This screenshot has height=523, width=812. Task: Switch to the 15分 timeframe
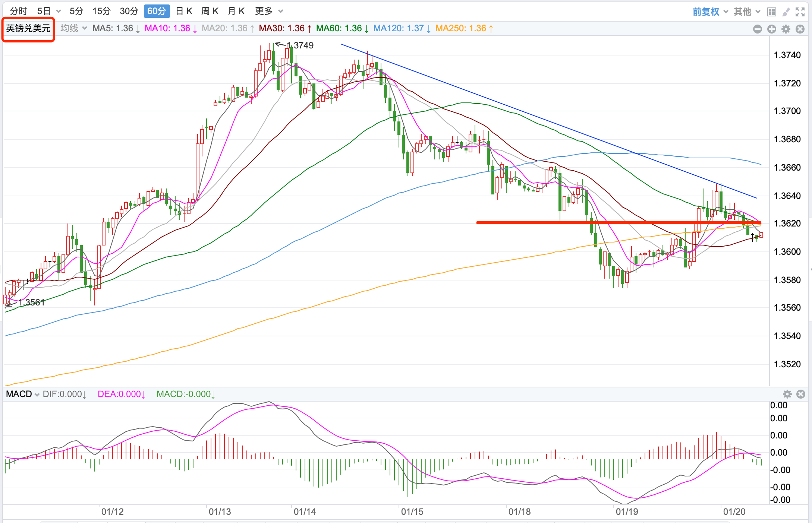pos(102,11)
